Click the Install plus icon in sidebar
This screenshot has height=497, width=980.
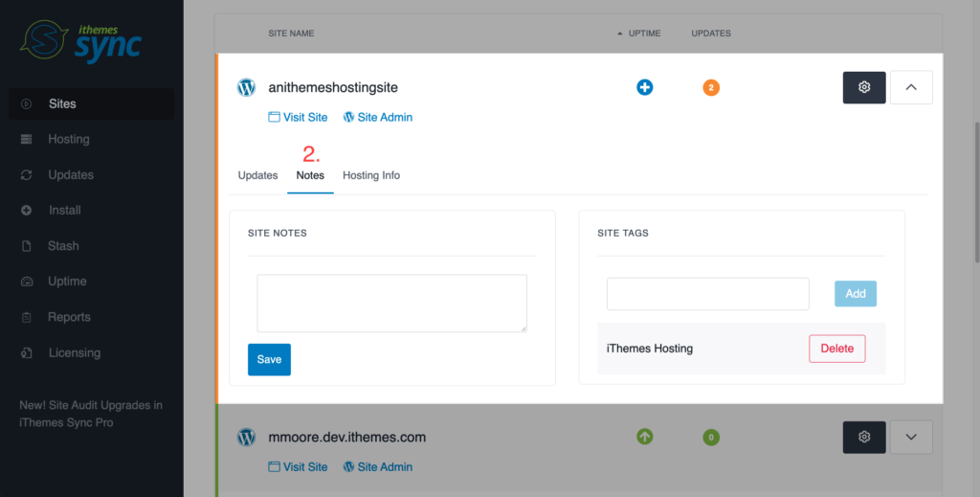pyautogui.click(x=26, y=211)
